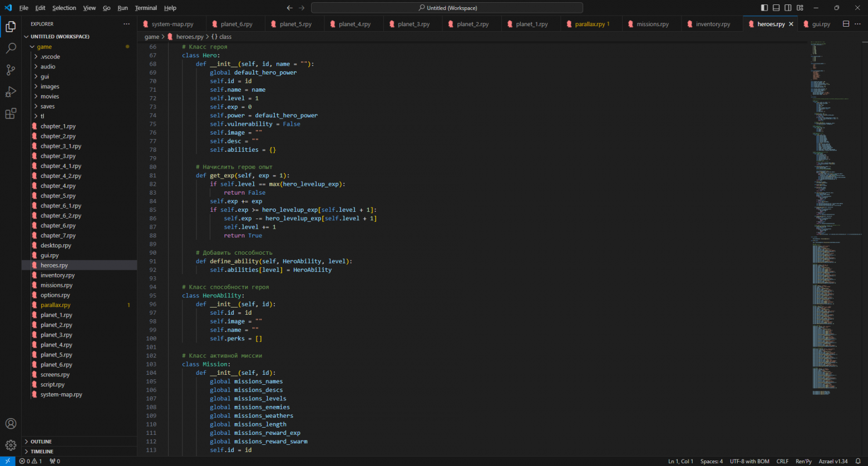Switch to the inventory.rpy tab
The image size is (868, 466).
click(712, 24)
